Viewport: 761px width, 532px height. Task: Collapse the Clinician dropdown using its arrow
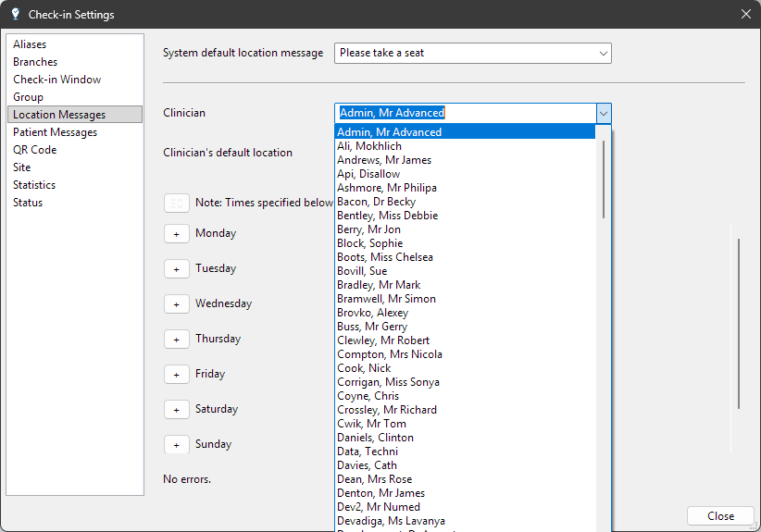(x=603, y=113)
